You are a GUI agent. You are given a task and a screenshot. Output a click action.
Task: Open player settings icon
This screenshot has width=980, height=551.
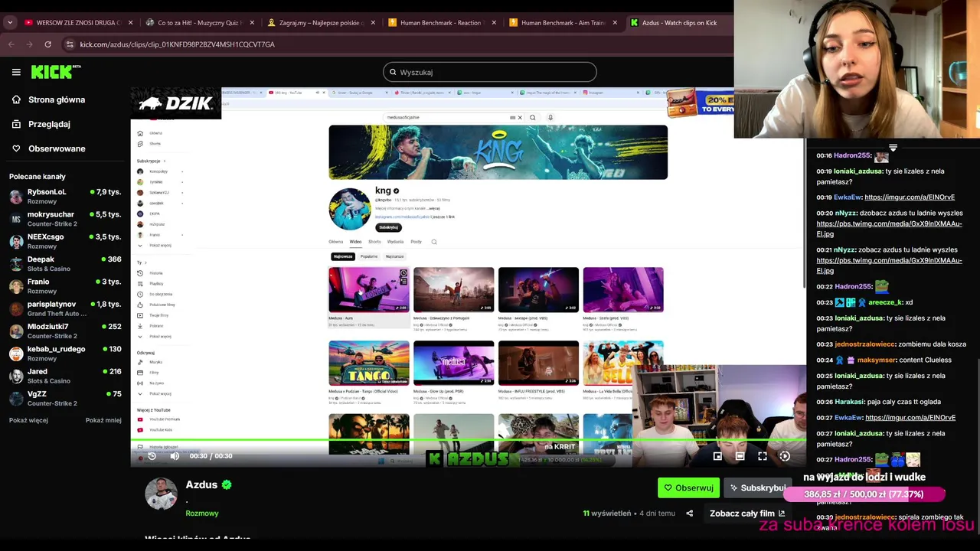point(785,456)
